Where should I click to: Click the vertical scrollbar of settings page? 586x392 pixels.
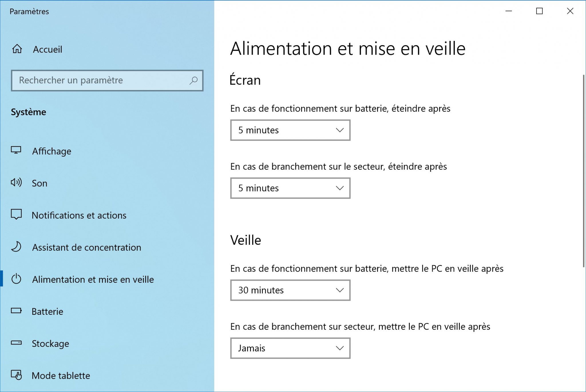point(584,172)
